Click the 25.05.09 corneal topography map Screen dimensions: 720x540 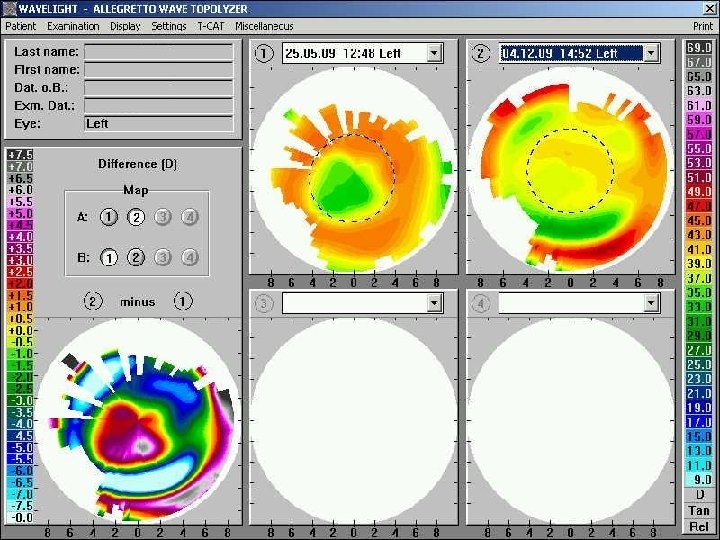click(x=354, y=171)
